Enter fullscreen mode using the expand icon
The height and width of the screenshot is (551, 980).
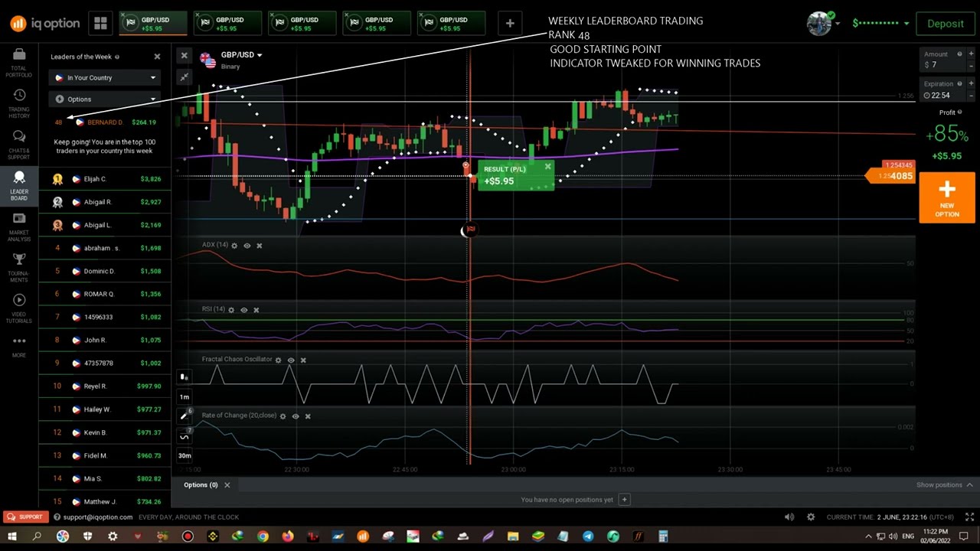[970, 517]
